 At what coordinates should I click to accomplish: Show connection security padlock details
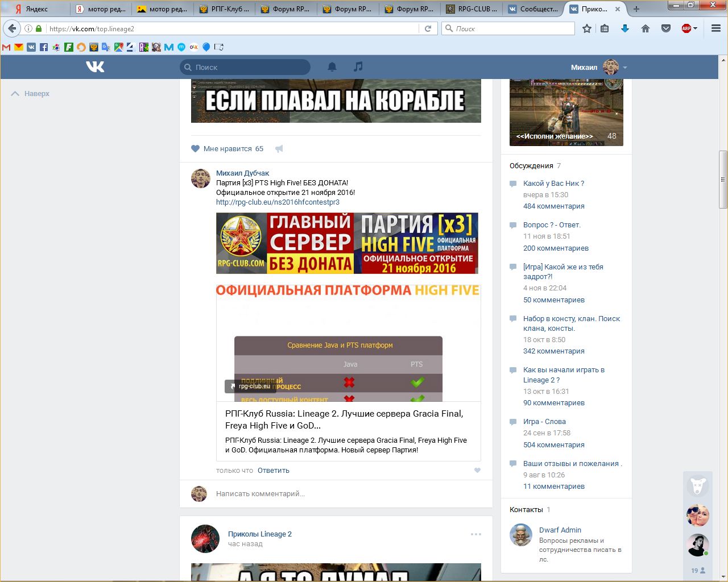click(x=39, y=28)
